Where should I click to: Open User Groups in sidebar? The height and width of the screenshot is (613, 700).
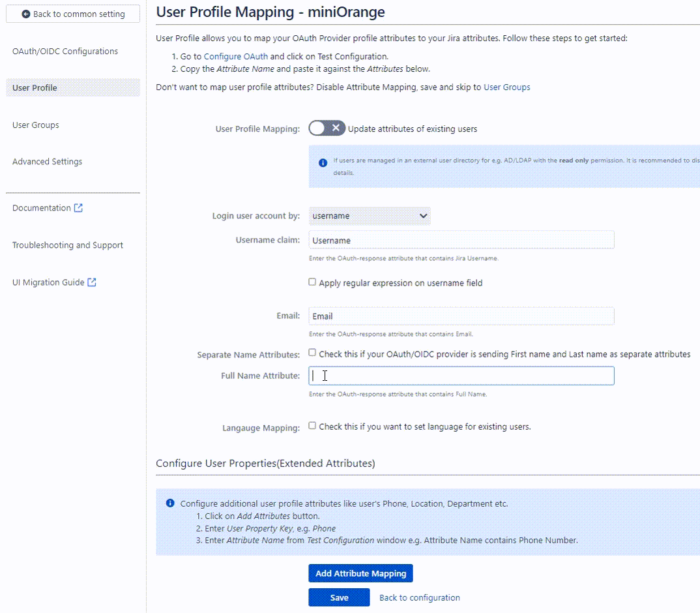[36, 125]
